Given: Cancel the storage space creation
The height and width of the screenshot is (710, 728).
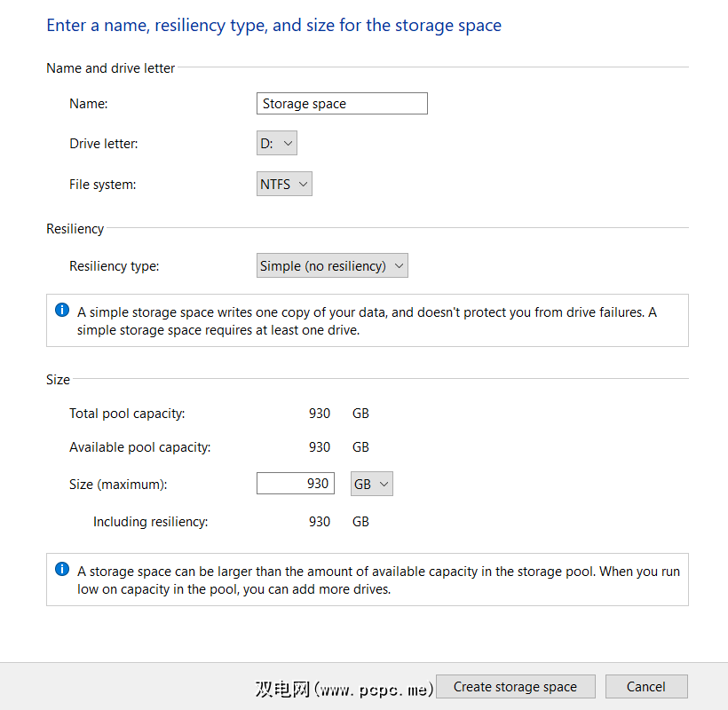Looking at the screenshot, I should 645,687.
